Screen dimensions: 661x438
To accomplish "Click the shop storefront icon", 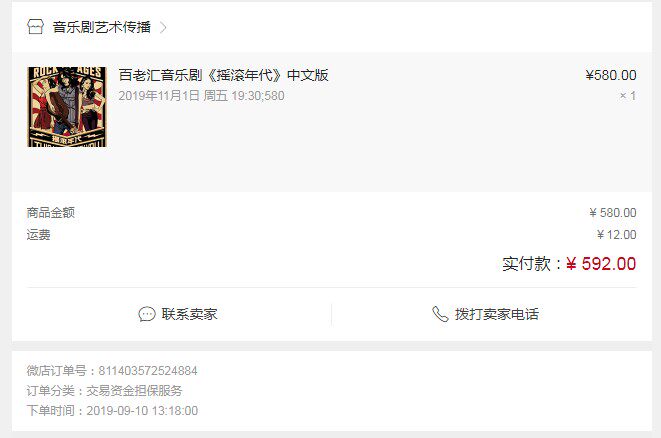I will tap(35, 27).
